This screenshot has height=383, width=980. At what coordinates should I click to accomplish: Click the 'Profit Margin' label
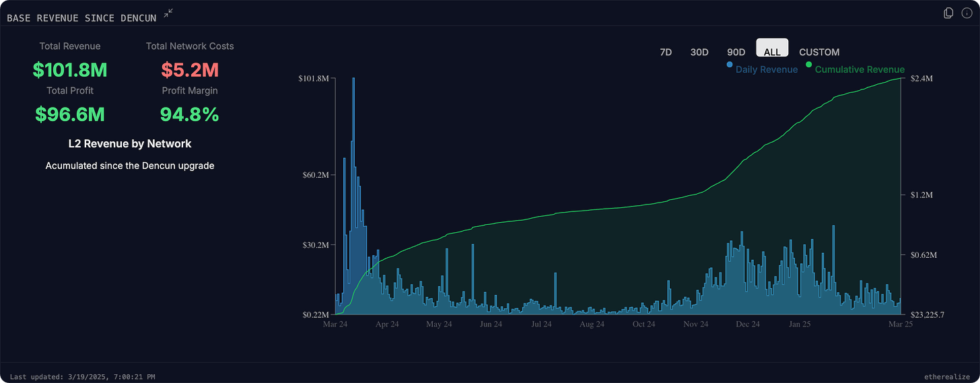pyautogui.click(x=190, y=90)
